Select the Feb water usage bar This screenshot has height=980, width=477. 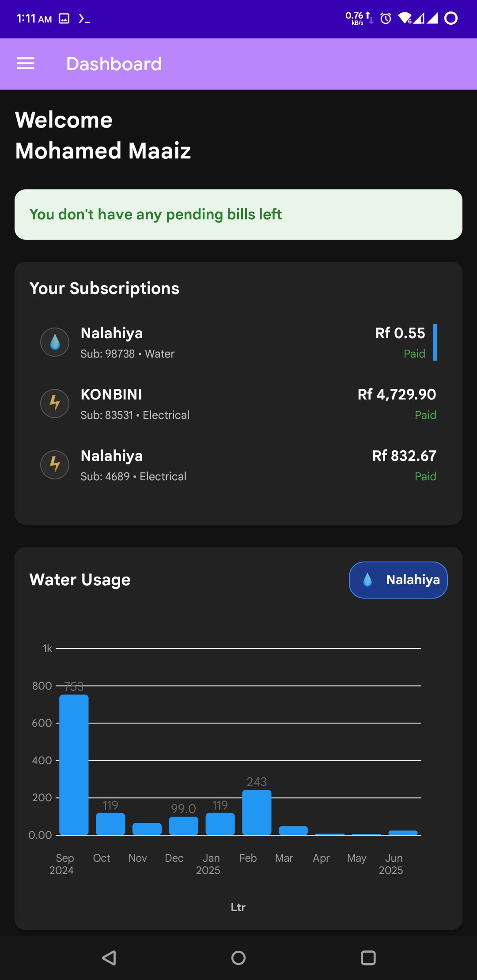pyautogui.click(x=257, y=812)
